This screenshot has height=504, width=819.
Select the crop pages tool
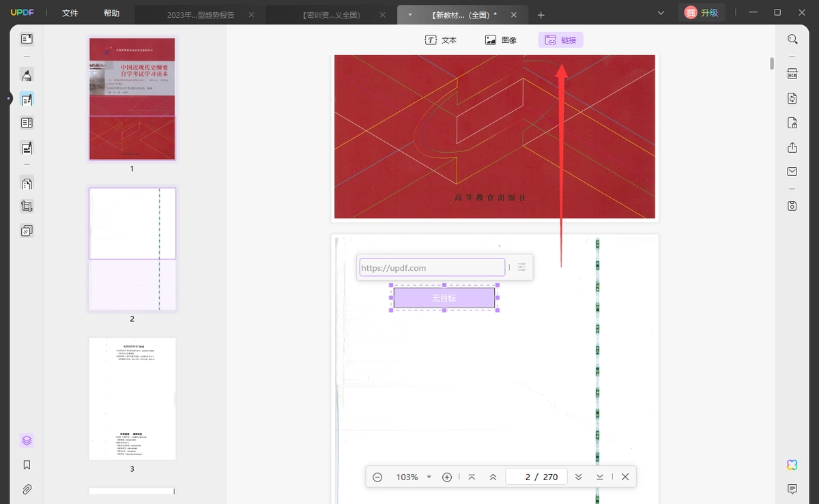click(x=27, y=206)
